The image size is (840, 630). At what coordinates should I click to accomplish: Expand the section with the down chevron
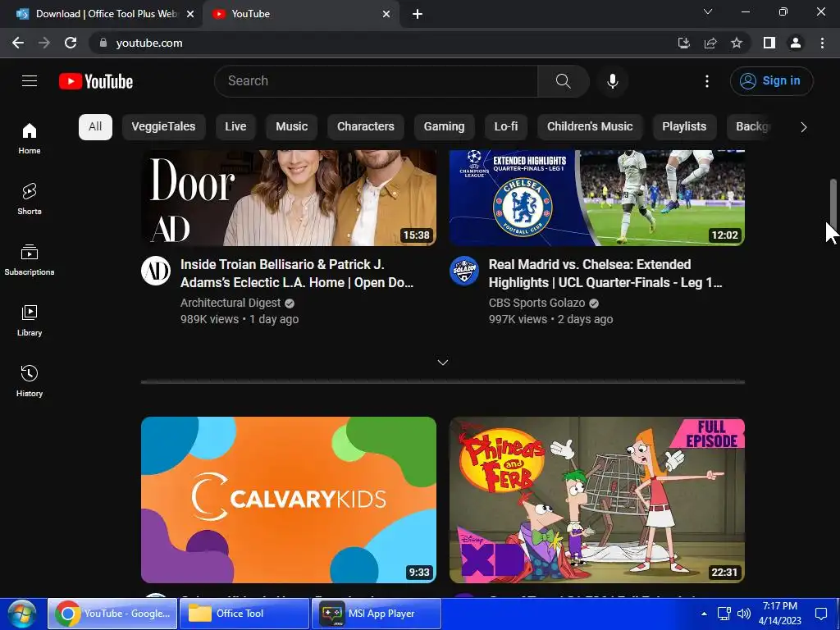click(442, 363)
